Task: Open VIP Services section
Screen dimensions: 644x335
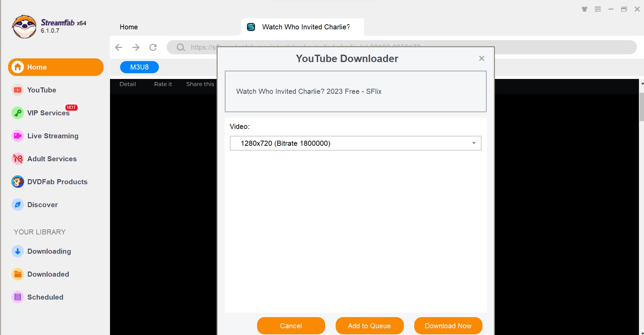Action: click(48, 113)
